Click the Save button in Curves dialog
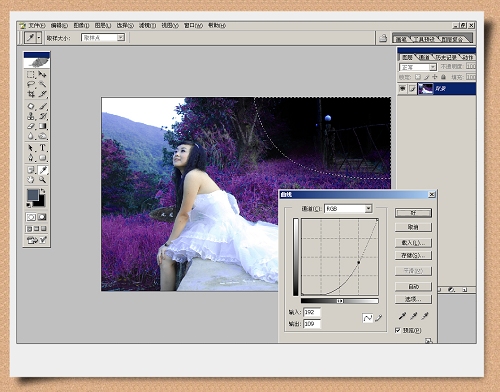This screenshot has height=392, width=500. pyautogui.click(x=413, y=255)
